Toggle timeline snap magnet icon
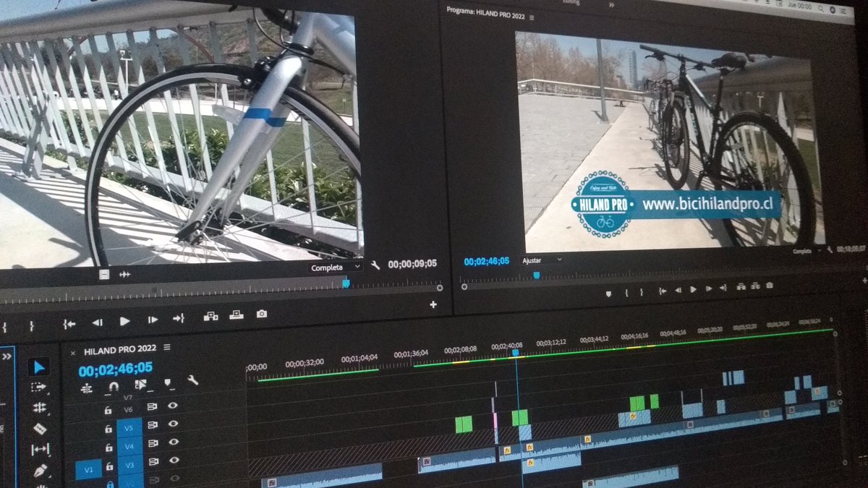 coord(114,386)
